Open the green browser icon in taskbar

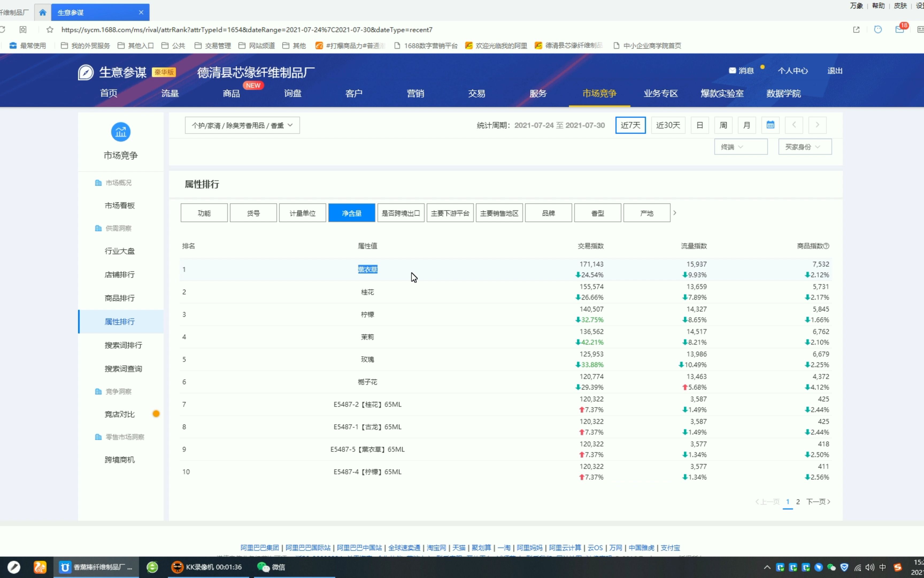pos(152,567)
